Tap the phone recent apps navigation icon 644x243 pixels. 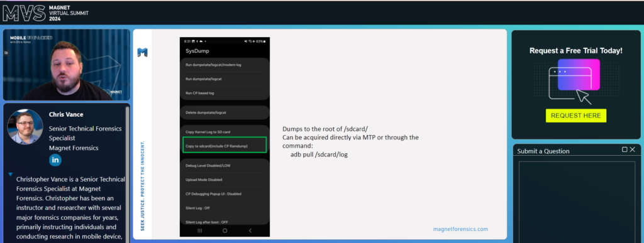point(199,230)
